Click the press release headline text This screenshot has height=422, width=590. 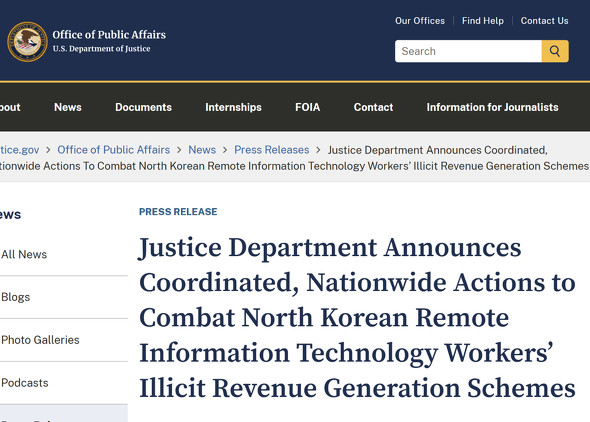point(357,317)
